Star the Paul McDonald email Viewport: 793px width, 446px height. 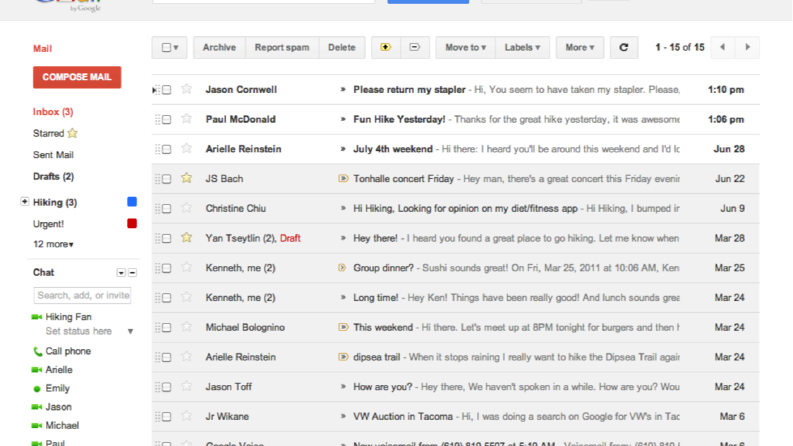[187, 119]
